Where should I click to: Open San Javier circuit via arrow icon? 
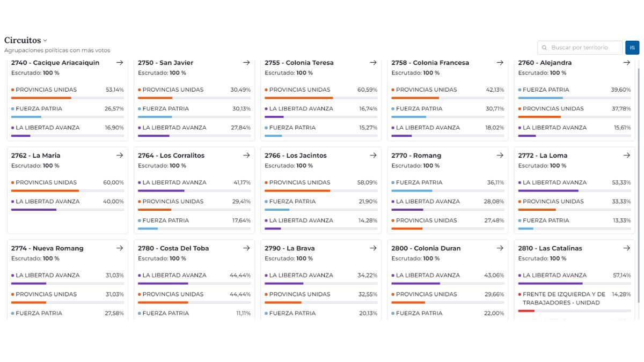point(246,63)
